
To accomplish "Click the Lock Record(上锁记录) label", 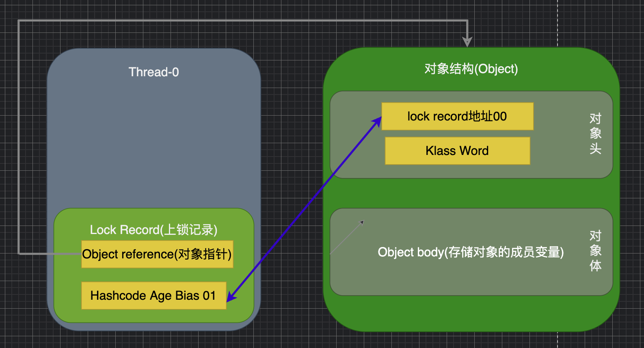I will pyautogui.click(x=153, y=230).
